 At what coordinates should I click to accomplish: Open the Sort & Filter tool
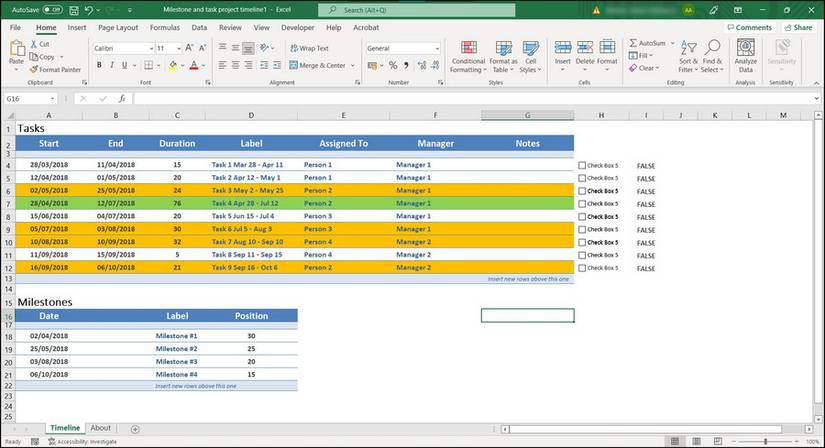coord(688,57)
